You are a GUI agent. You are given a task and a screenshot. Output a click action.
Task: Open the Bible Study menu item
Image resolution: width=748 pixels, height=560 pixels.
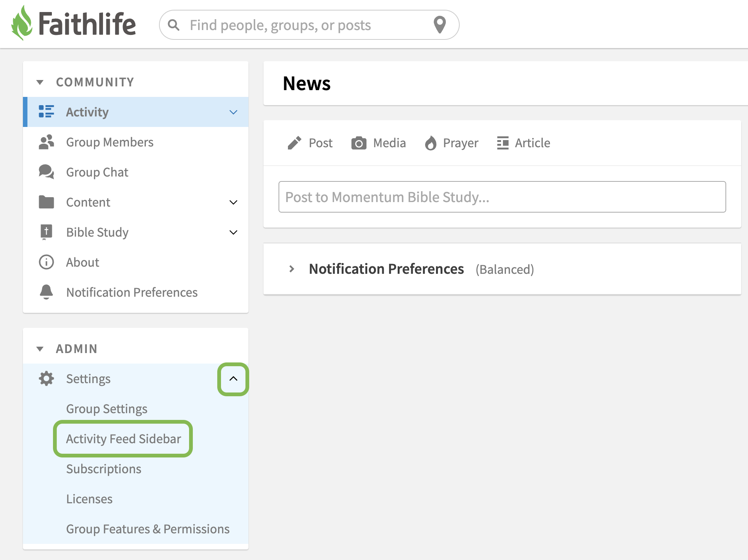(136, 232)
